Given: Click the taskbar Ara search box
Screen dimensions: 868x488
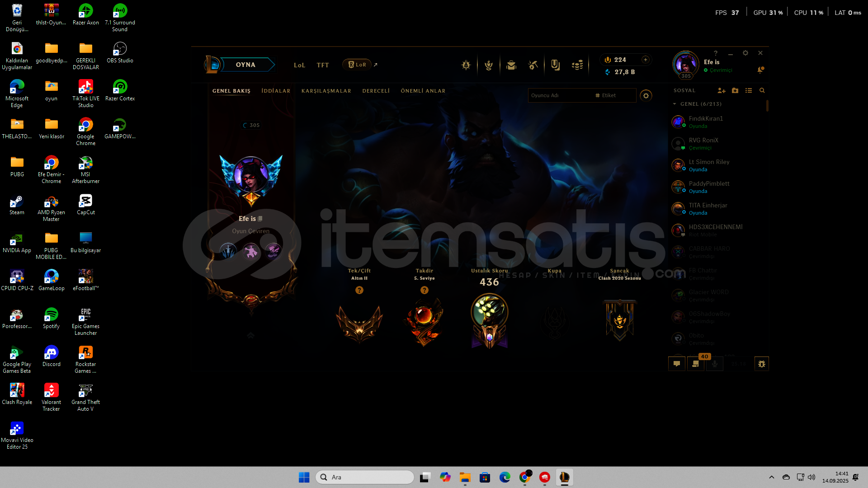Looking at the screenshot, I should 365,477.
